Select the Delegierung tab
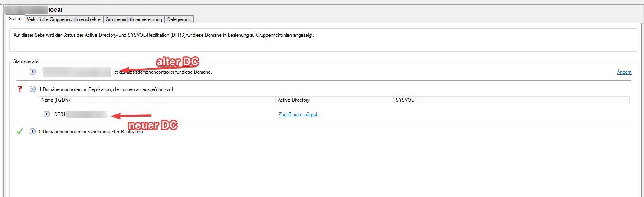 (x=179, y=19)
